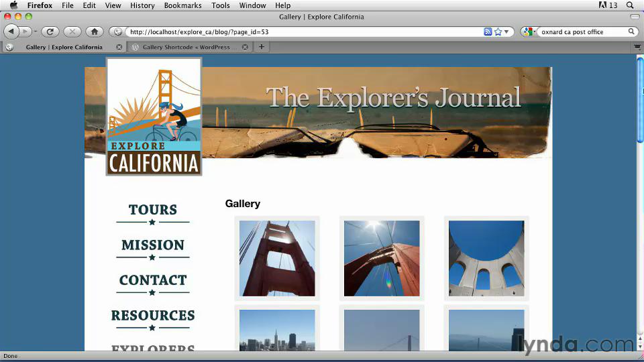This screenshot has width=644, height=362.
Task: Click the Gallery page heading
Action: pos(243,204)
